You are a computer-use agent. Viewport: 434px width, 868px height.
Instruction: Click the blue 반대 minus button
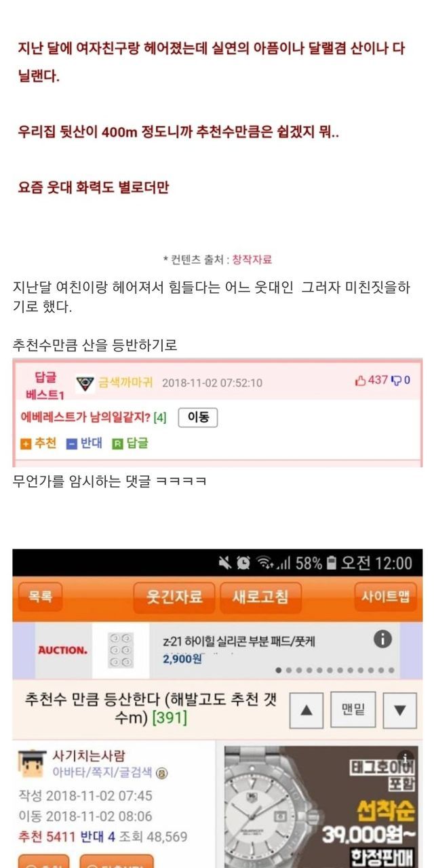pyautogui.click(x=71, y=444)
